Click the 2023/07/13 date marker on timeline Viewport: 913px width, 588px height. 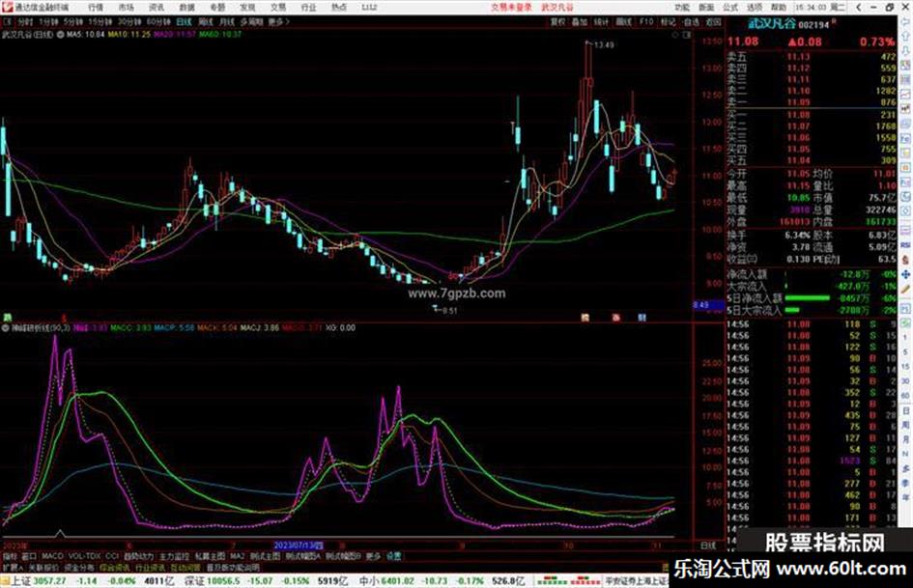click(299, 546)
